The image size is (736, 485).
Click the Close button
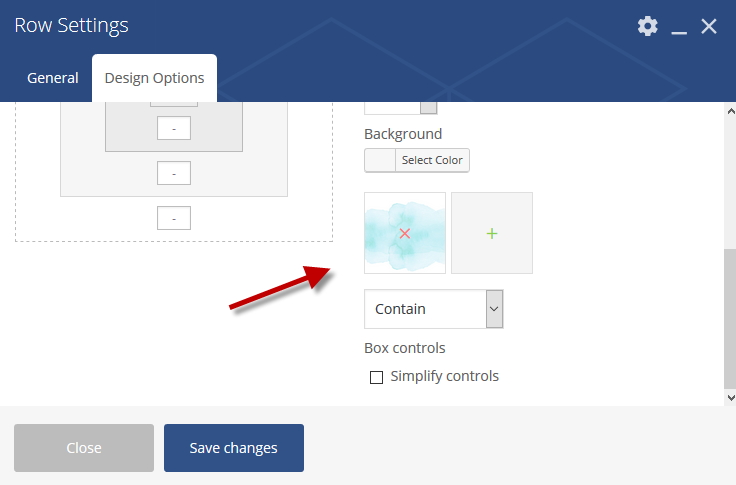84,448
